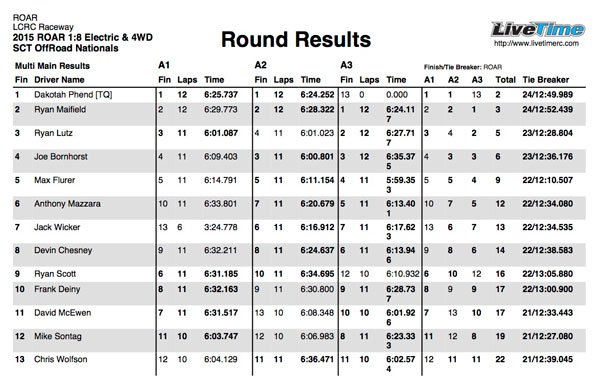Click the A1 section heading
This screenshot has width=600, height=384.
(164, 65)
